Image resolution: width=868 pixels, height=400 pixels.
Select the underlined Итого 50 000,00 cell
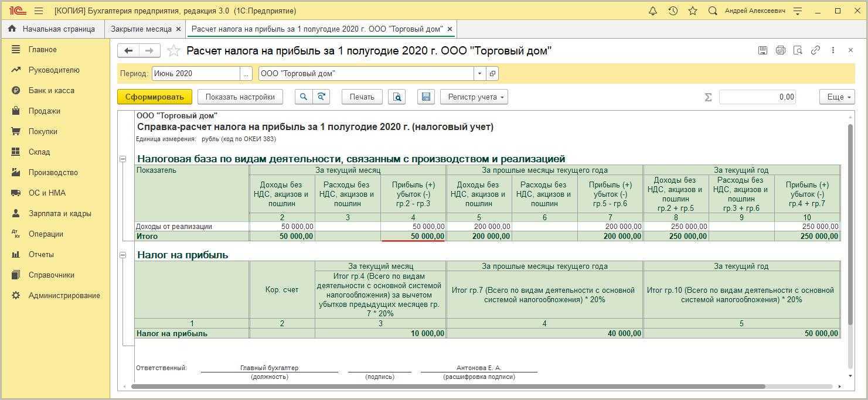coord(413,236)
